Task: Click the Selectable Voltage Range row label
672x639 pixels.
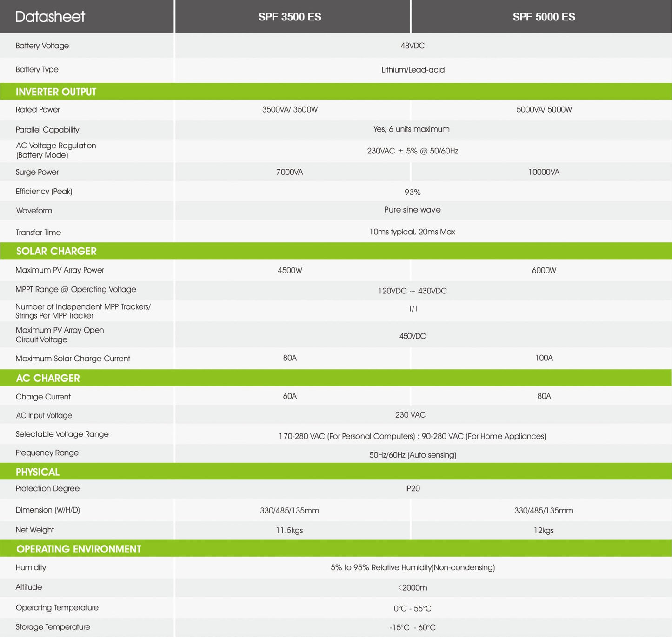Action: coord(62,434)
